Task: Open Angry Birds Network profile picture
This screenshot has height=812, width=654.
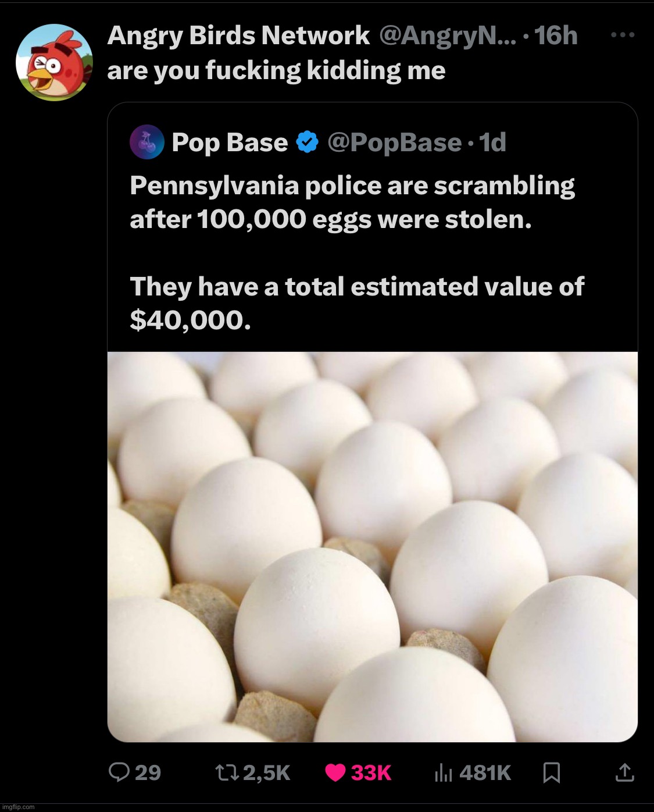Action: (53, 63)
